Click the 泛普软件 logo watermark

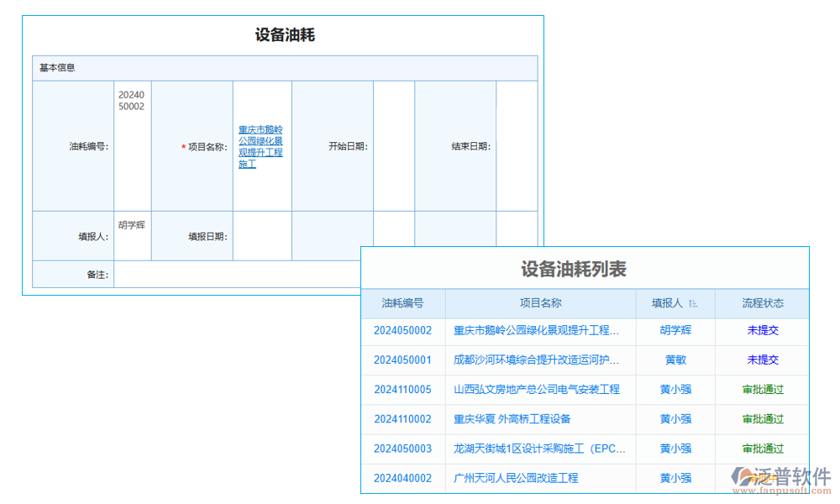780,473
